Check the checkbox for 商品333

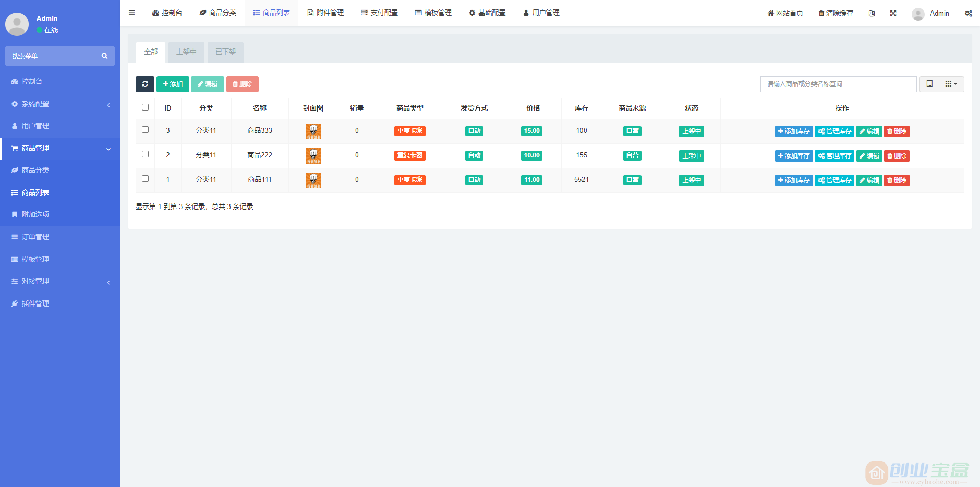tap(145, 129)
